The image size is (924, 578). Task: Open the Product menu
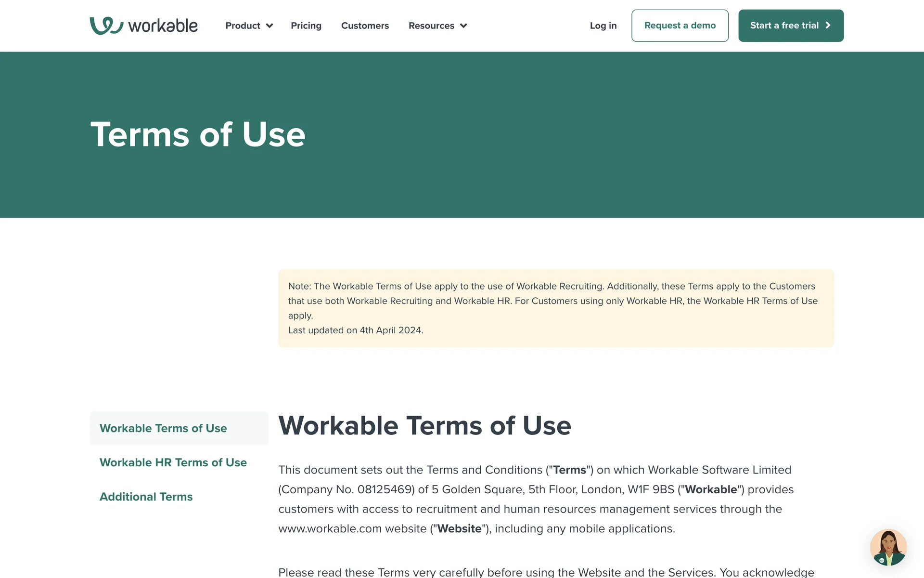tap(243, 26)
